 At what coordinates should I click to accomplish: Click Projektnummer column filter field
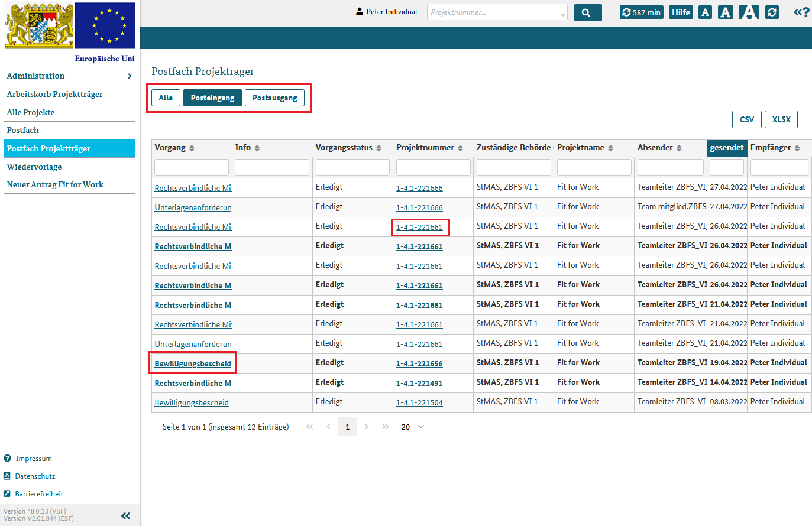pos(434,167)
